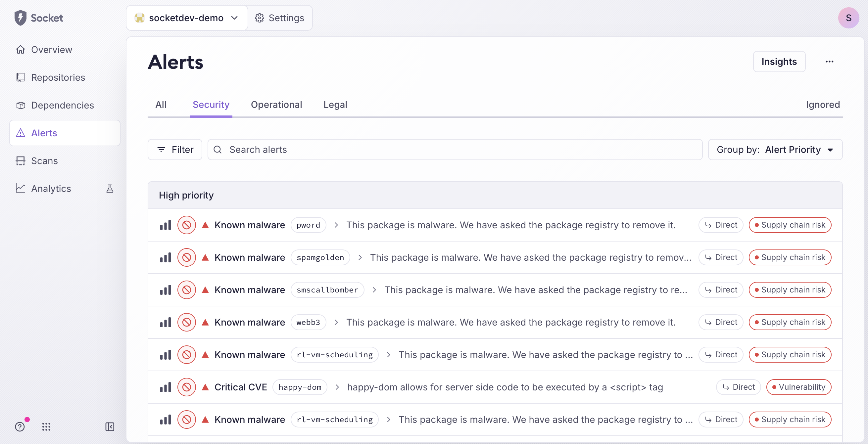Go to Dependencies in sidebar
868x444 pixels.
62,106
